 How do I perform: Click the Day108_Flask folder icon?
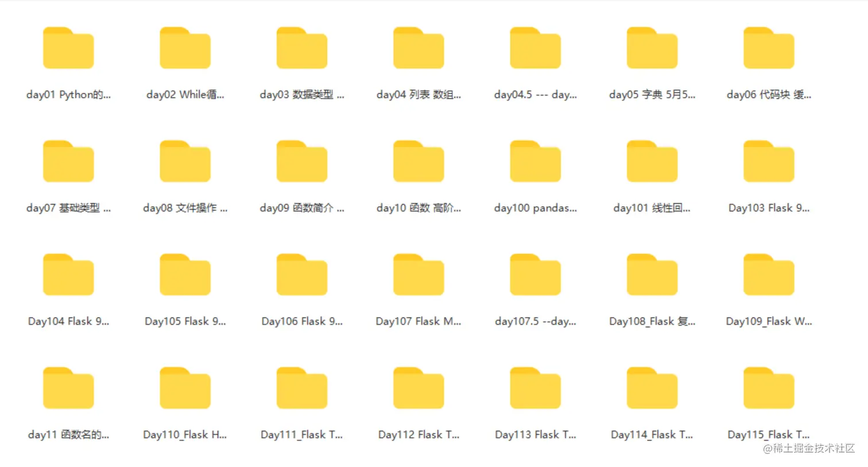click(x=652, y=275)
